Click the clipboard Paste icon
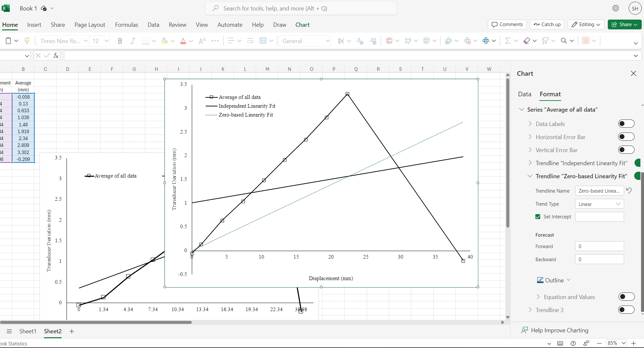 (x=8, y=41)
